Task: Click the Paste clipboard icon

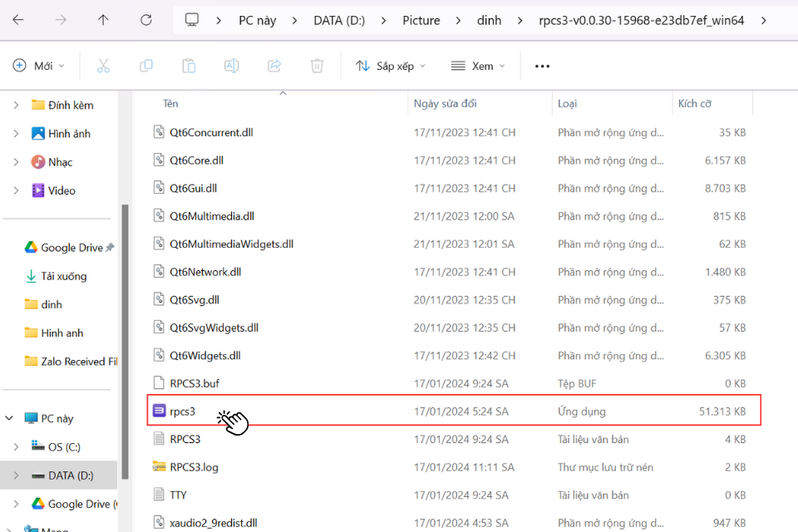Action: pyautogui.click(x=189, y=66)
